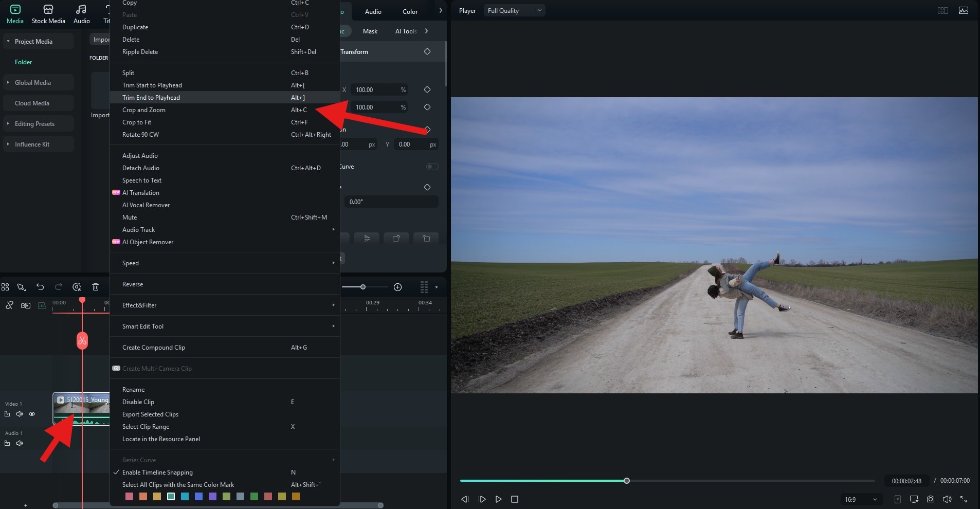The height and width of the screenshot is (509, 980).
Task: Switch to the Color properties tab
Action: tap(410, 11)
